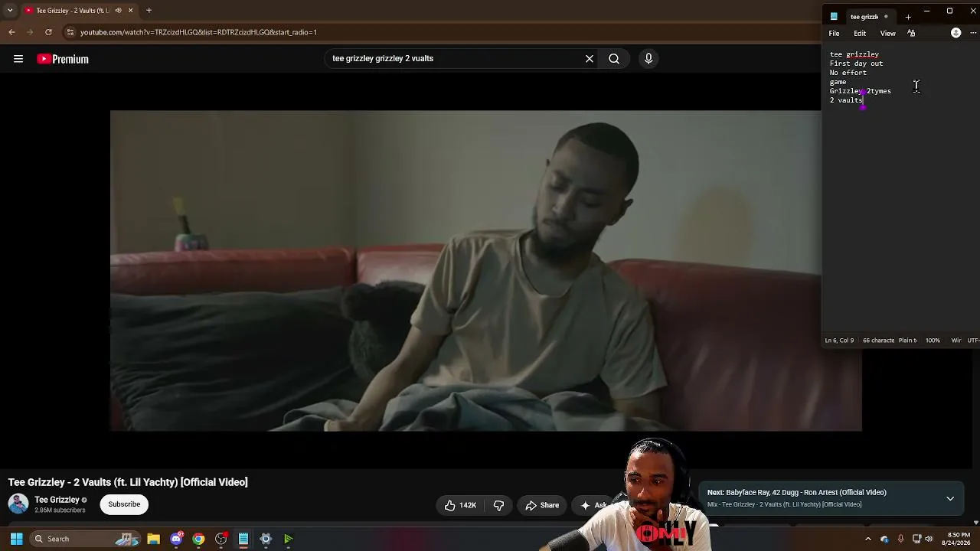980x551 pixels.
Task: Click the 'Grizzley 2tymes' line in Notepad
Action: [861, 91]
